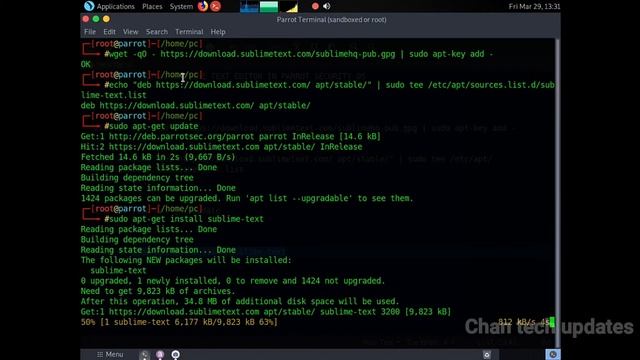
Task: Click 'Fetched 14.6 kB in 2s' line
Action: [158, 157]
